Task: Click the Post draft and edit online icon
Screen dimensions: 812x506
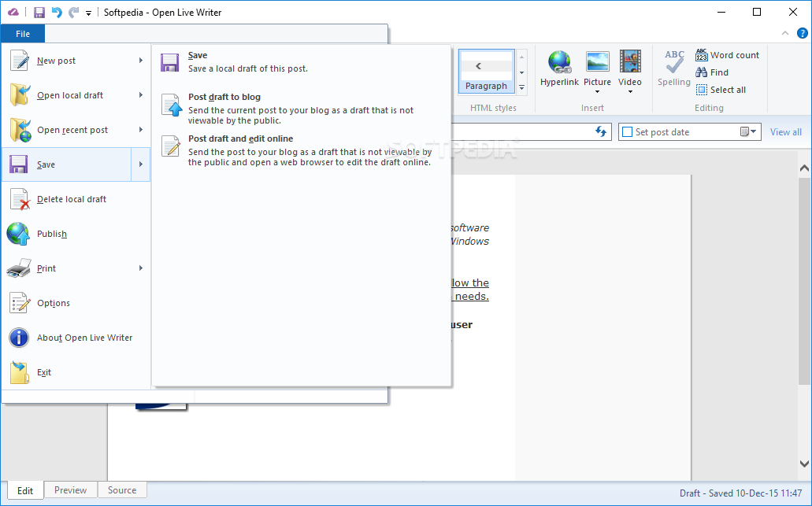Action: coord(171,146)
